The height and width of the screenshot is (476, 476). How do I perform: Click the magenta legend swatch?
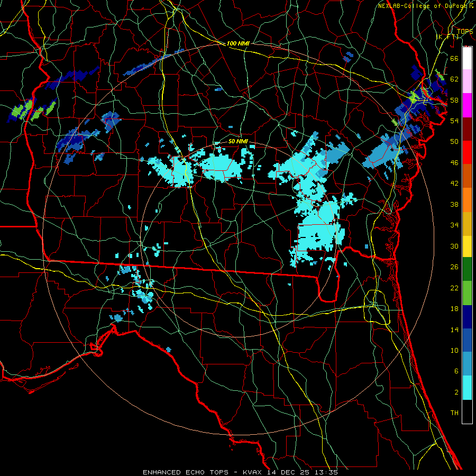click(x=467, y=105)
